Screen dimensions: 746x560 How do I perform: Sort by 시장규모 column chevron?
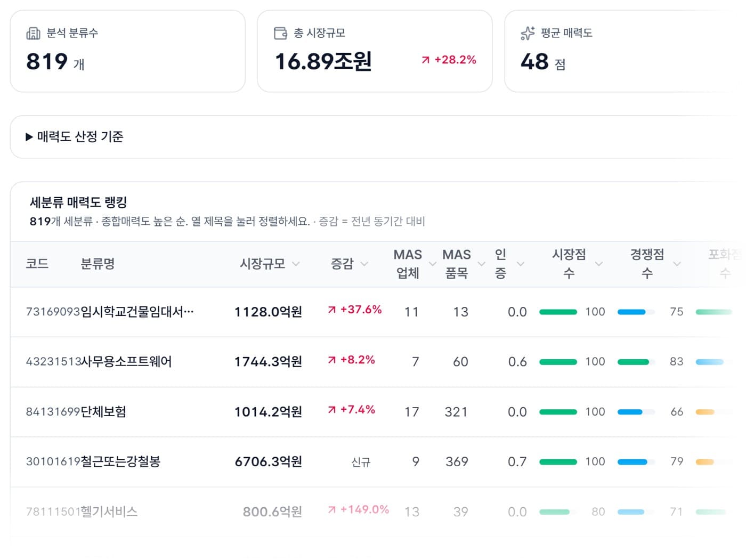(x=296, y=264)
